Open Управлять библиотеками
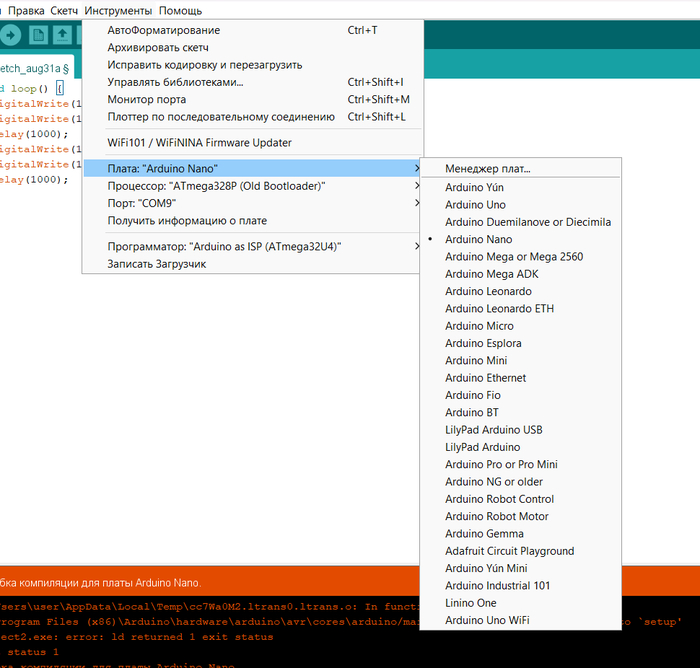The width and height of the screenshot is (700, 668). tap(253, 82)
